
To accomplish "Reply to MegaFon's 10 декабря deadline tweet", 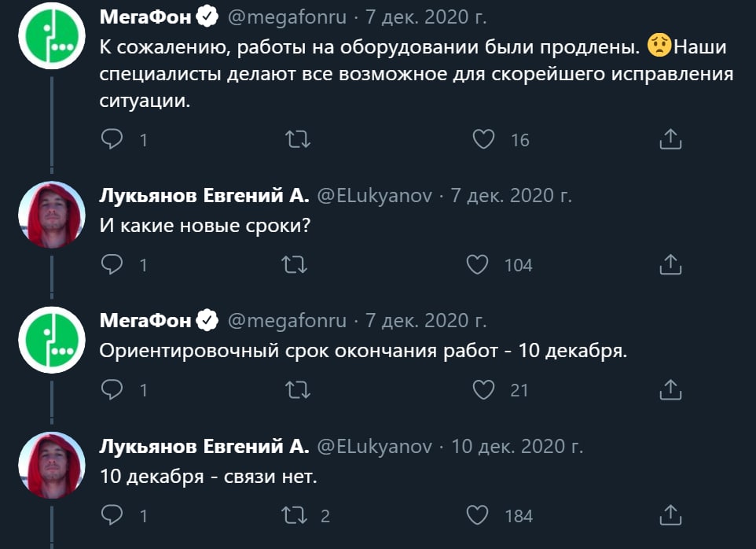I will click(x=112, y=389).
